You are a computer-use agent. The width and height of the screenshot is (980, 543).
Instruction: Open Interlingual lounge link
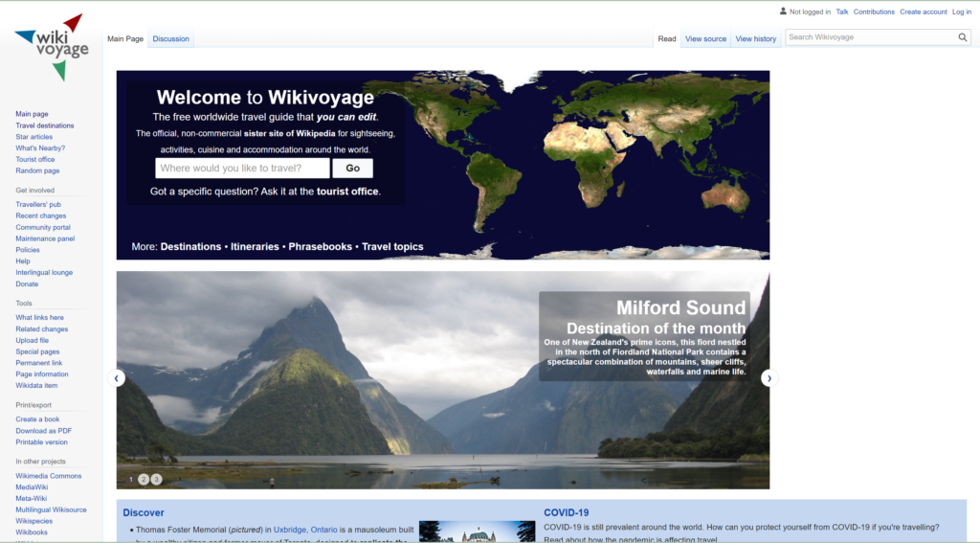coord(44,272)
